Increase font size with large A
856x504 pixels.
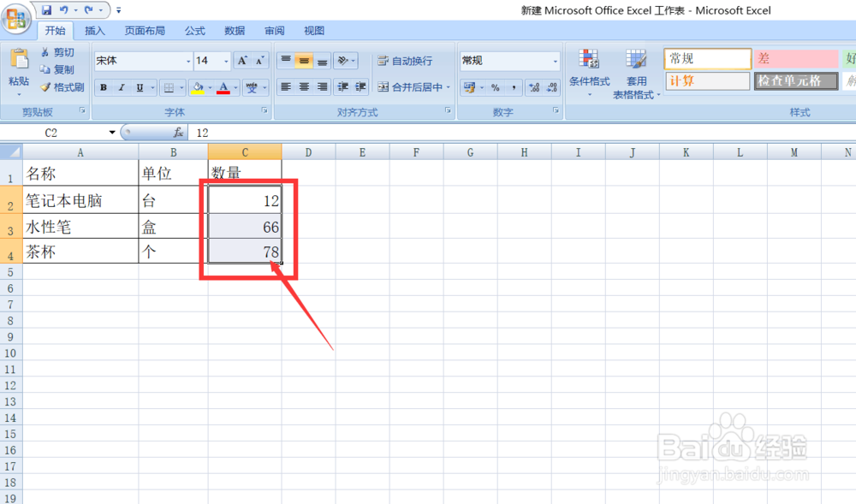coord(242,61)
